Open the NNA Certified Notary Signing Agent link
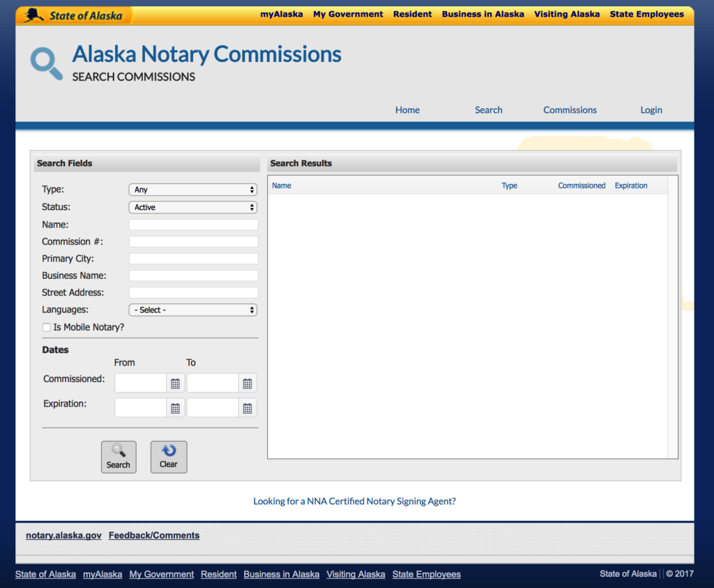This screenshot has width=714, height=588. 354,501
